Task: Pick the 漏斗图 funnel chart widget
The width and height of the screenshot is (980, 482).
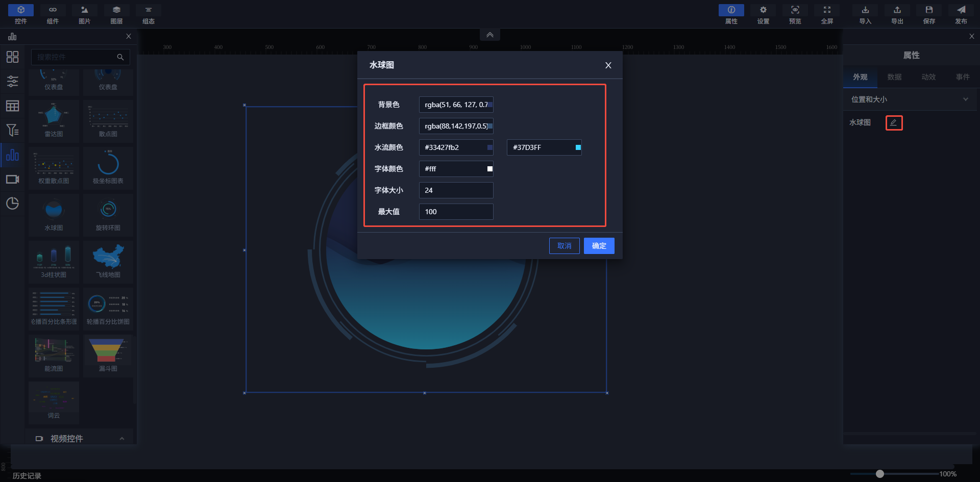Action: 108,356
